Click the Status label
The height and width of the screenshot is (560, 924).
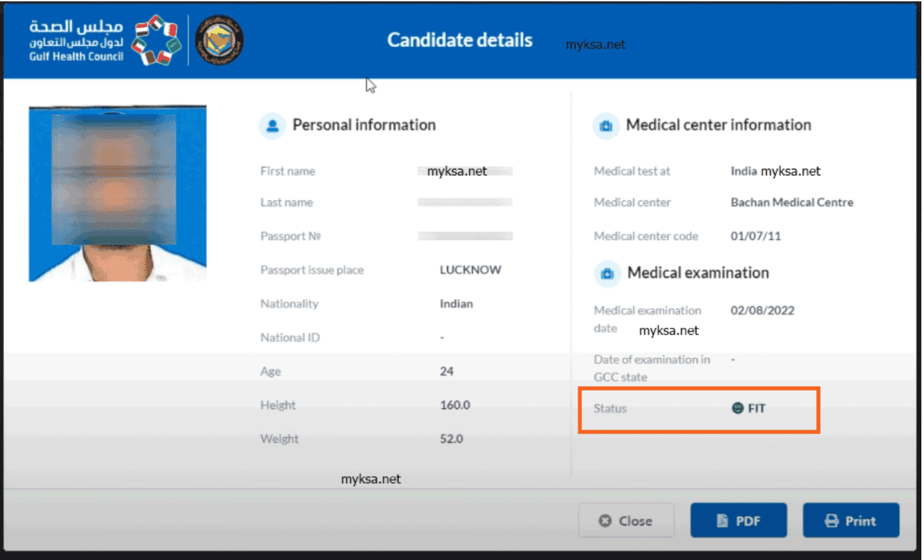(x=610, y=408)
